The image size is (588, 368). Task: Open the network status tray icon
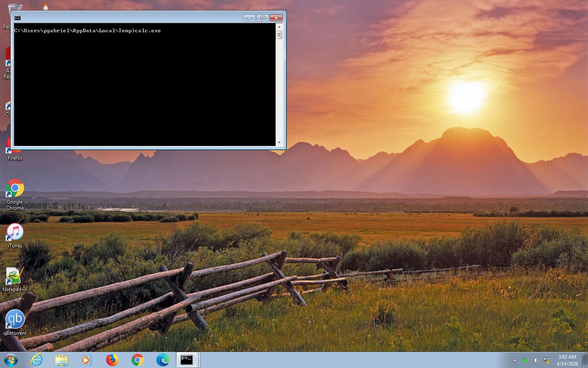click(546, 360)
